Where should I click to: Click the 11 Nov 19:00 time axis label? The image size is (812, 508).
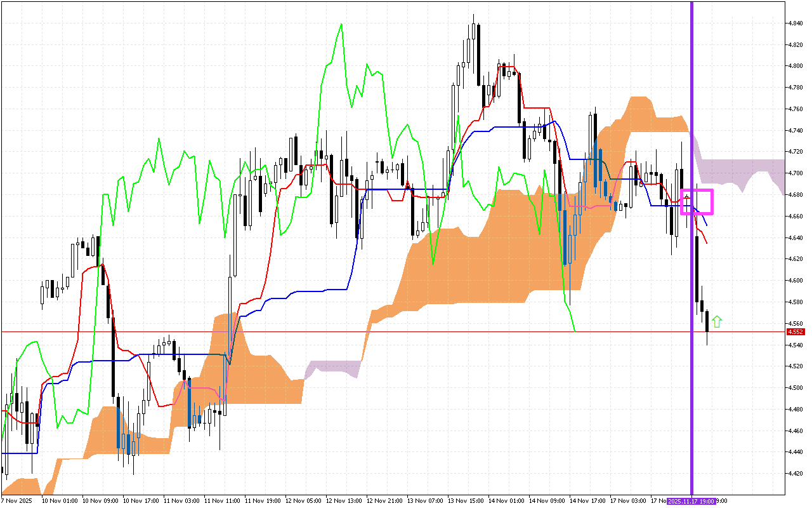263,501
